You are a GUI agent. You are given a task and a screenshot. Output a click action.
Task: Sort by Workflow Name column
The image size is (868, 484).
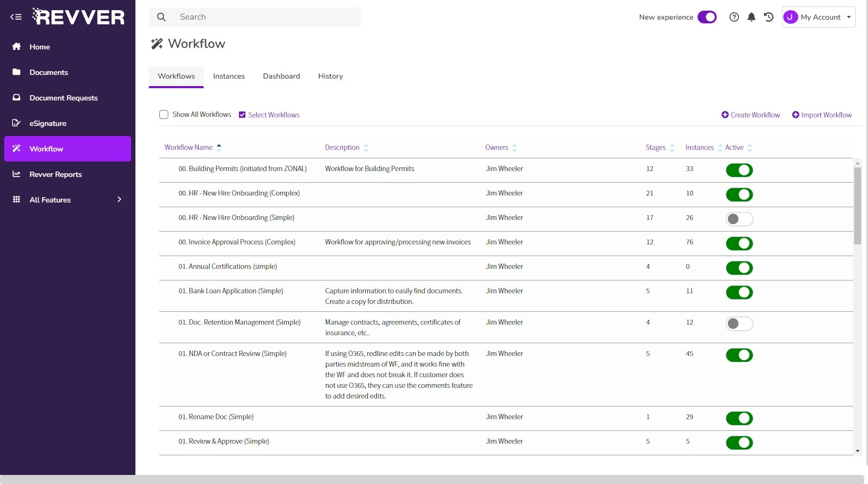[193, 148]
